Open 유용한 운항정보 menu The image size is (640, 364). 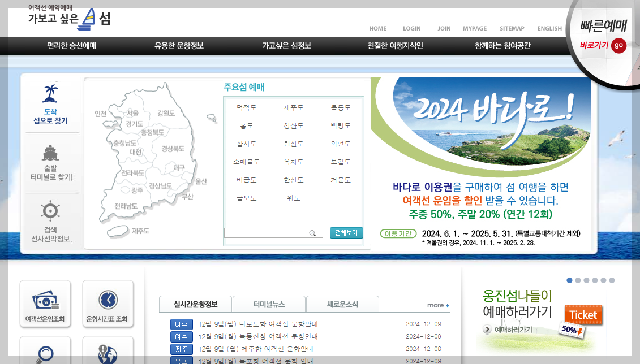pos(179,46)
